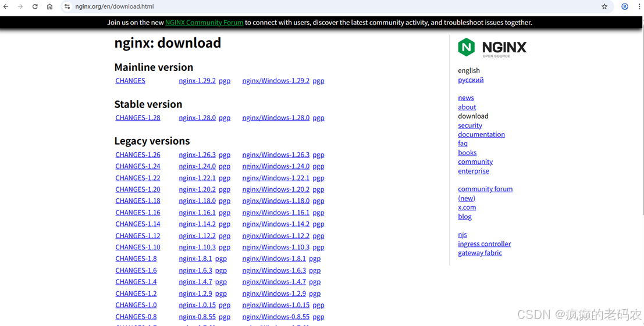Download nginx/Windows-1.16.1

(276, 213)
